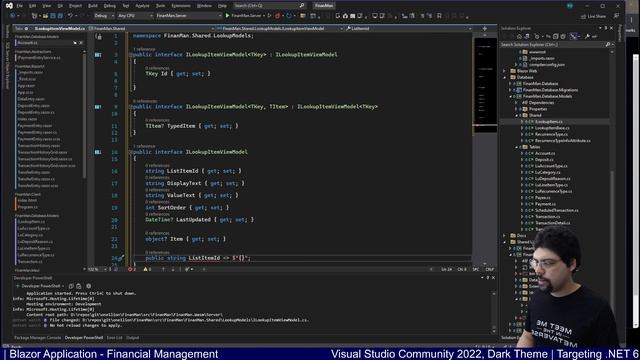Click the CRLF line ending indicator
This screenshot has width=640, height=360.
(489, 269)
